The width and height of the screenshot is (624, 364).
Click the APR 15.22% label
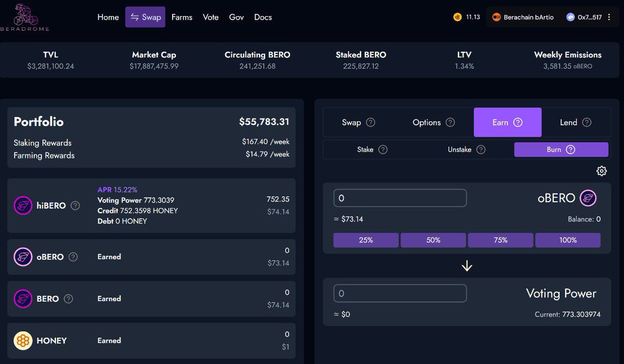point(118,190)
